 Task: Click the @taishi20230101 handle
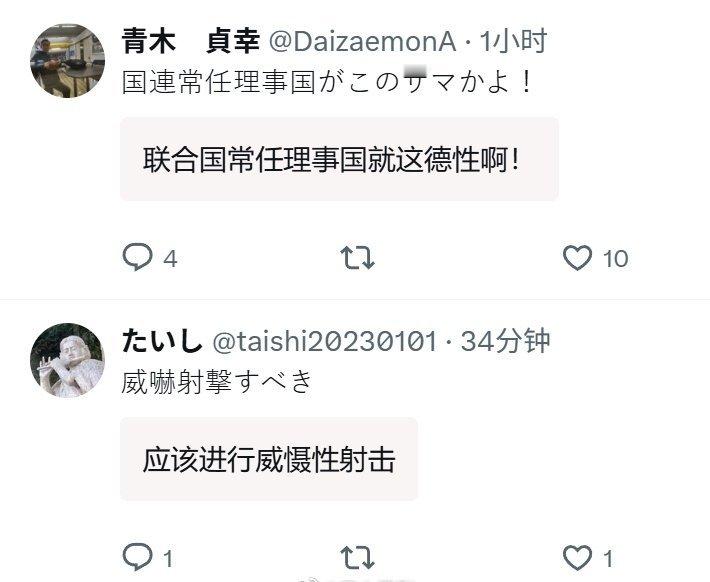[325, 341]
